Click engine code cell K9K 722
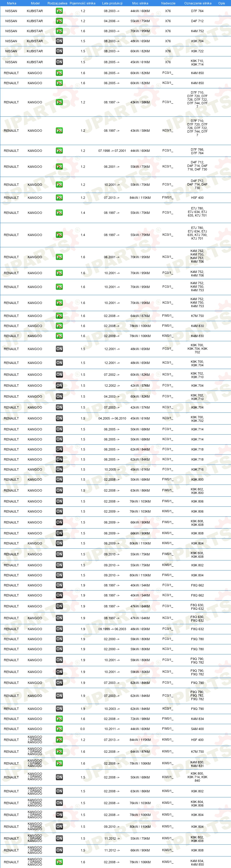Image resolution: width=231 pixels, height=868 pixels. [x=197, y=51]
